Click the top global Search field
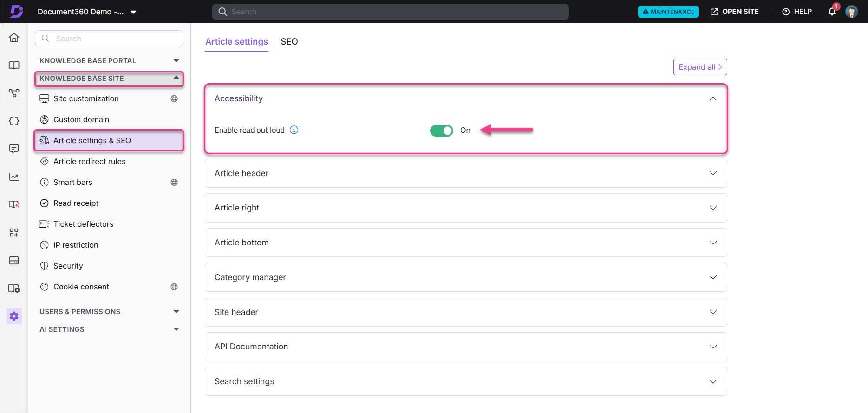 [390, 12]
